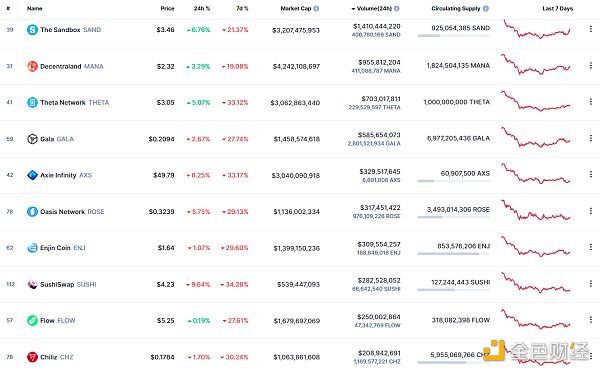Sort table by Volume(24h) column
The height and width of the screenshot is (372, 600).
click(374, 8)
